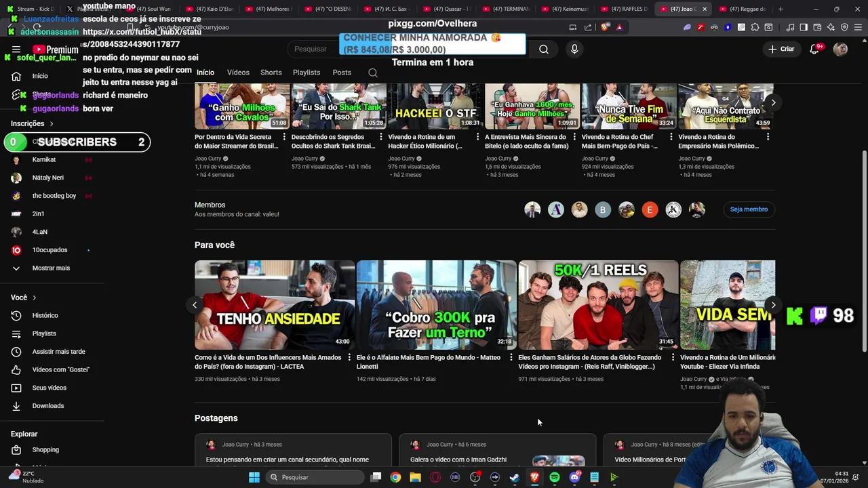Open the bootleg boy subscription
This screenshot has width=868, height=488.
click(53, 196)
